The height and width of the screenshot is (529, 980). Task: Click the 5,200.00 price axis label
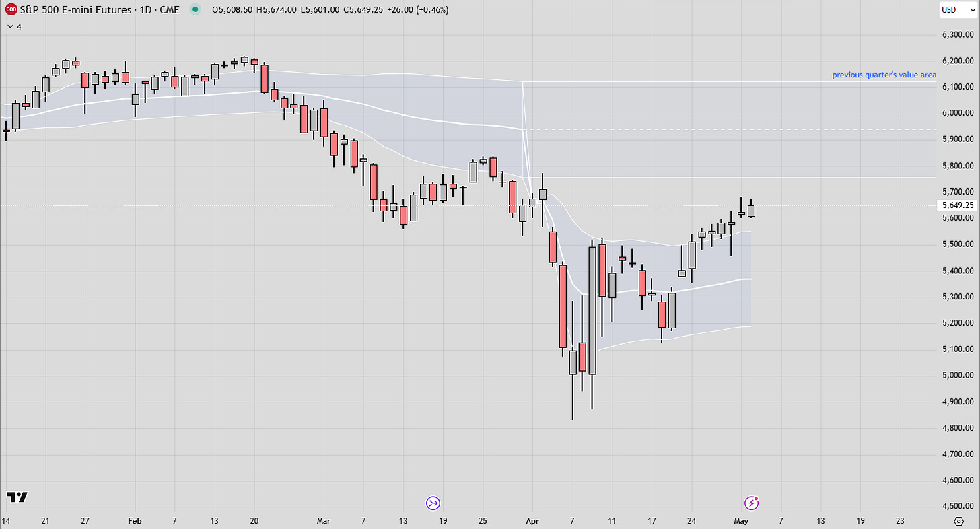[958, 323]
